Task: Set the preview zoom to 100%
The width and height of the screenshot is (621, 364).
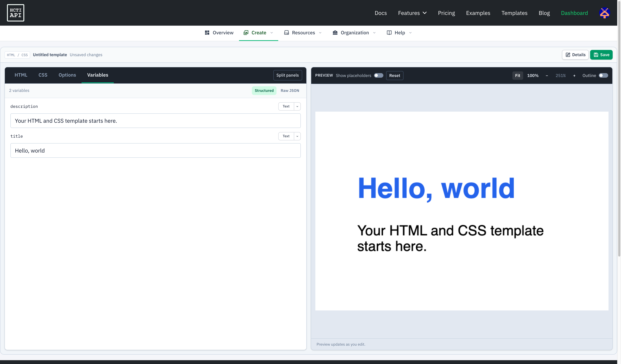Action: [x=533, y=76]
